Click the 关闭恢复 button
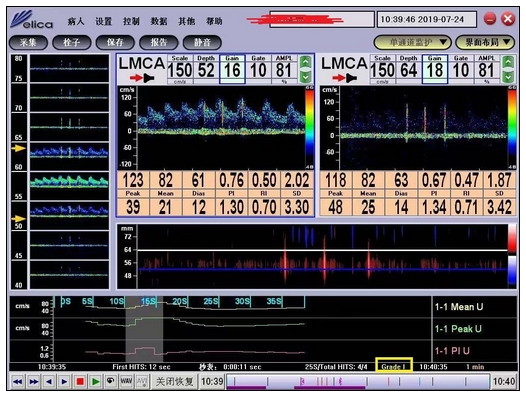This screenshot has height=397, width=526. [x=174, y=382]
